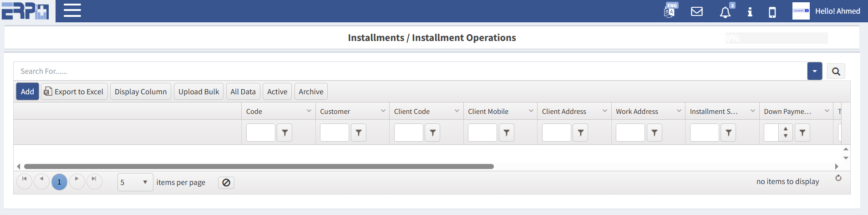Click the Search For text field
This screenshot has height=215, width=868.
point(410,72)
